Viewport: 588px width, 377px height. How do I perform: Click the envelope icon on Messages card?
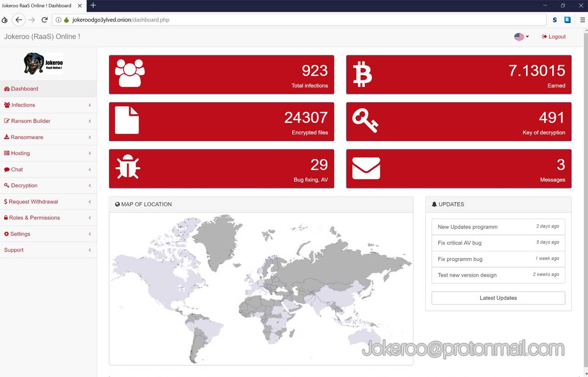click(x=366, y=168)
